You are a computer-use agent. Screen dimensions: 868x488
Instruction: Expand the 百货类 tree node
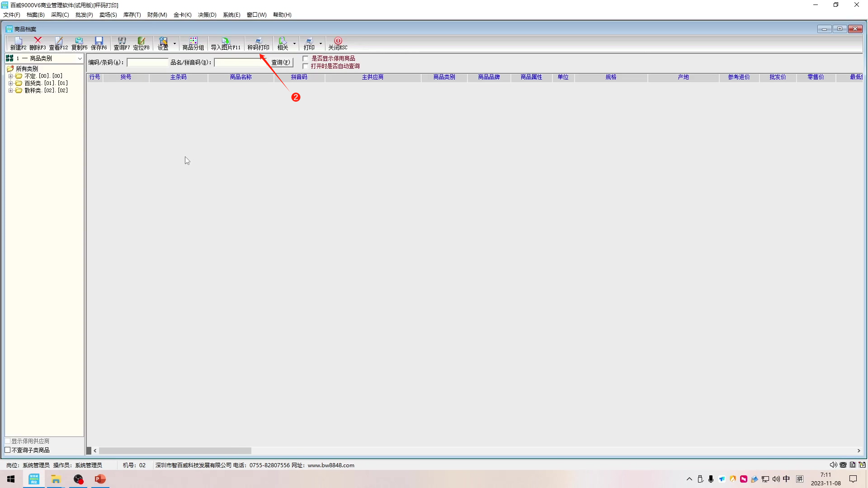coord(10,83)
